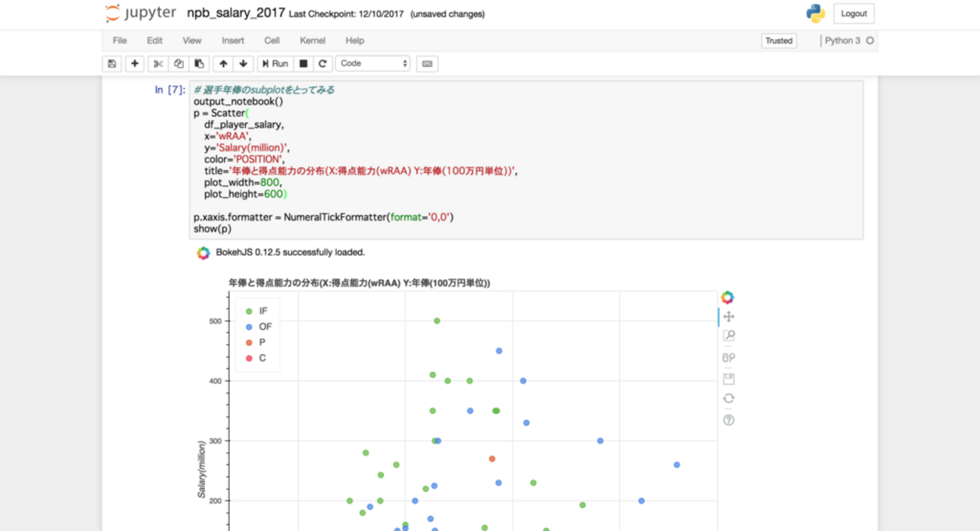Save notebook checkpoint with the disk icon

[x=112, y=63]
